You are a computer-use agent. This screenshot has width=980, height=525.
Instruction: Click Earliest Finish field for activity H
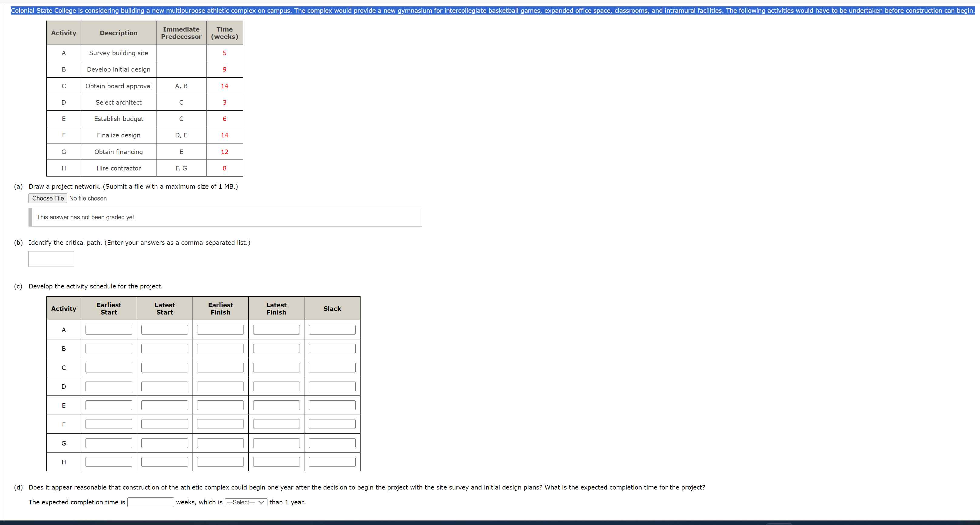220,462
